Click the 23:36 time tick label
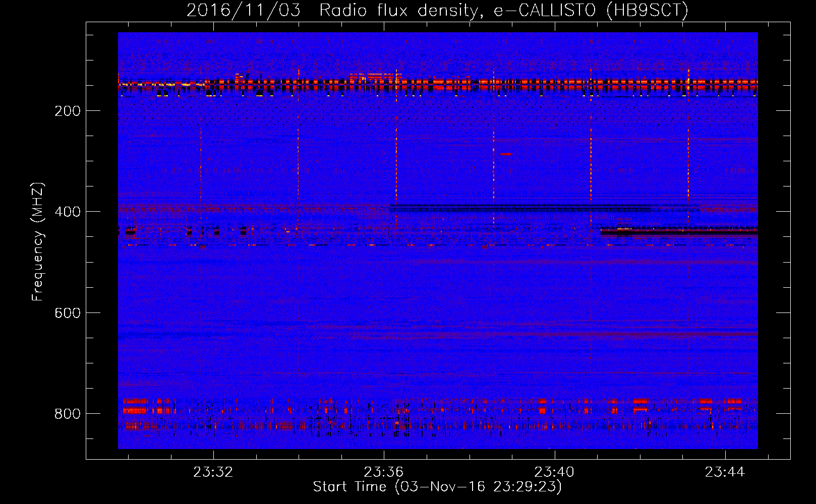The height and width of the screenshot is (504, 816). [x=384, y=472]
